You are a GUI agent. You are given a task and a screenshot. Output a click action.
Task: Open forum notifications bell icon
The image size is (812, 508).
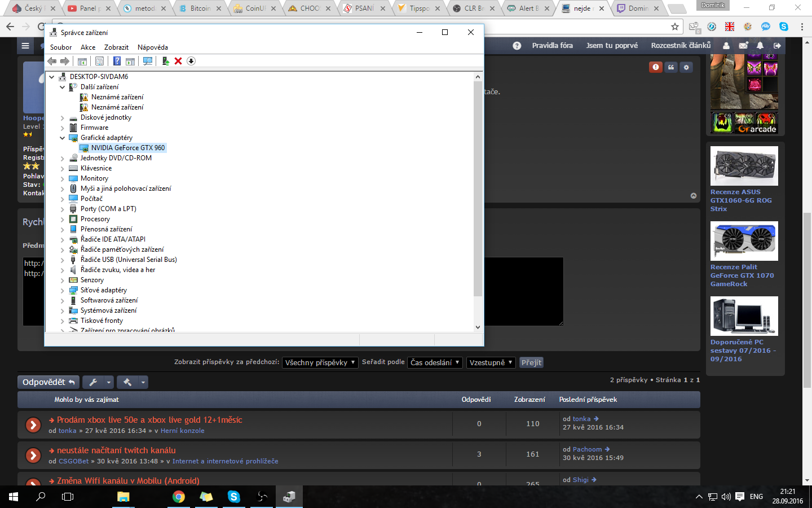coord(760,45)
